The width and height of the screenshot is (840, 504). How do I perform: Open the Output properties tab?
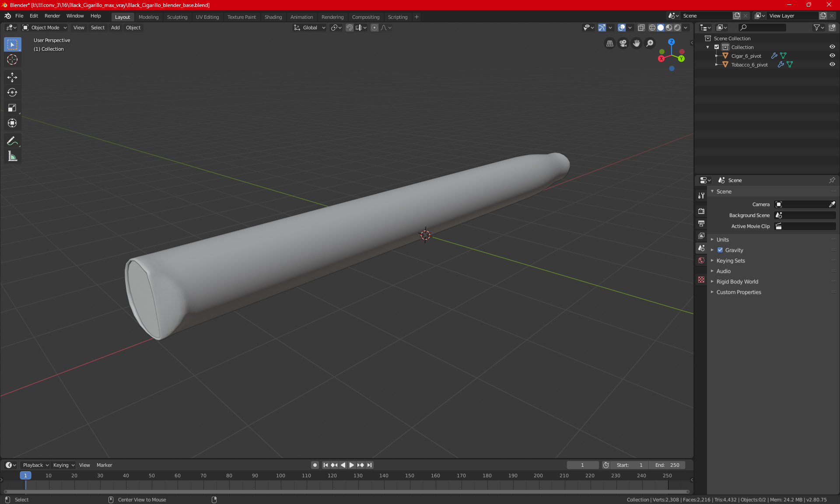coord(701,224)
